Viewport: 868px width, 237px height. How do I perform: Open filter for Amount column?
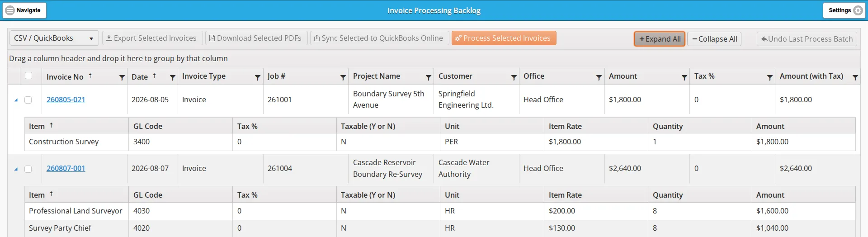pos(684,78)
